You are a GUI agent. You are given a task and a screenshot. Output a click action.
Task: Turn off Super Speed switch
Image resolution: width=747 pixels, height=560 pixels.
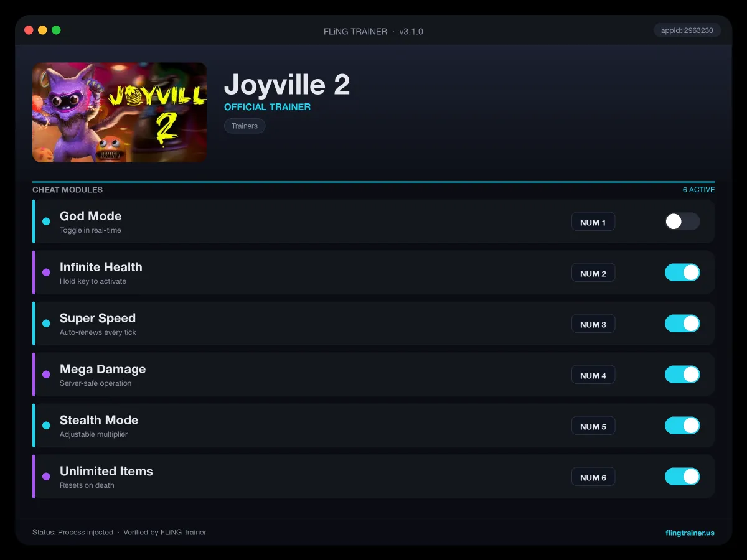pyautogui.click(x=682, y=324)
